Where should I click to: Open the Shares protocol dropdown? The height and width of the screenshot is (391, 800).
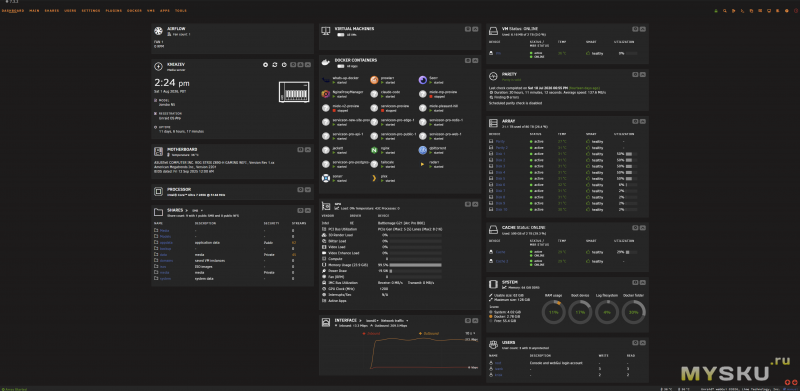pyautogui.click(x=197, y=210)
